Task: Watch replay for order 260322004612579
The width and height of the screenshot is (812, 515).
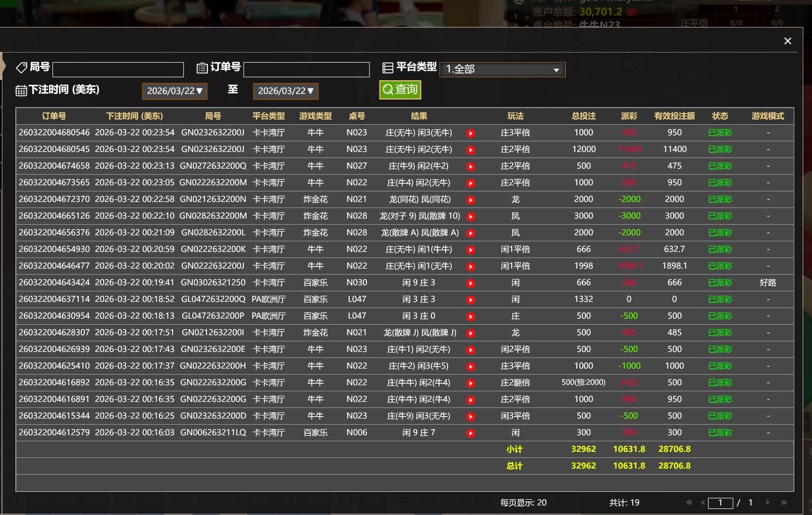Action: pos(470,433)
